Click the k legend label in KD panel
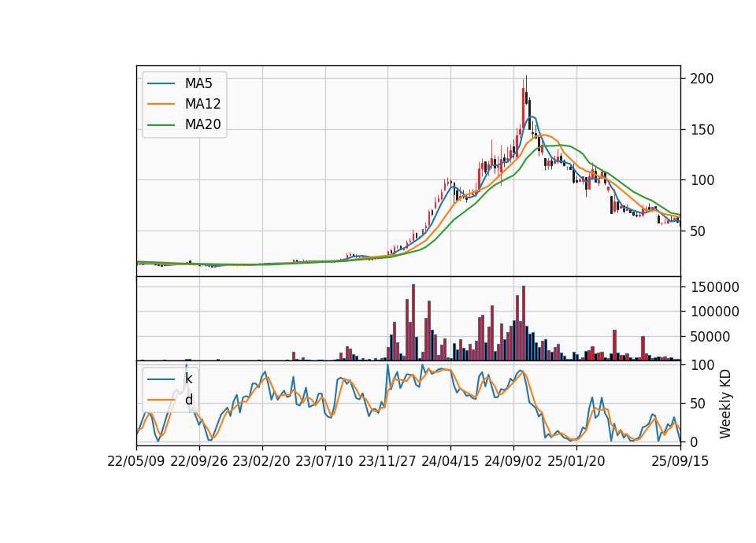This screenshot has width=756, height=543. click(x=188, y=379)
